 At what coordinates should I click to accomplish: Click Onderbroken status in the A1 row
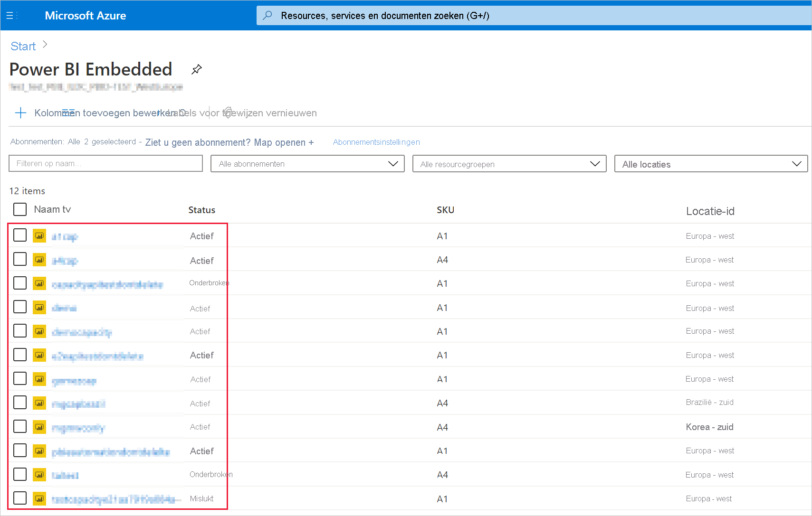click(x=209, y=283)
